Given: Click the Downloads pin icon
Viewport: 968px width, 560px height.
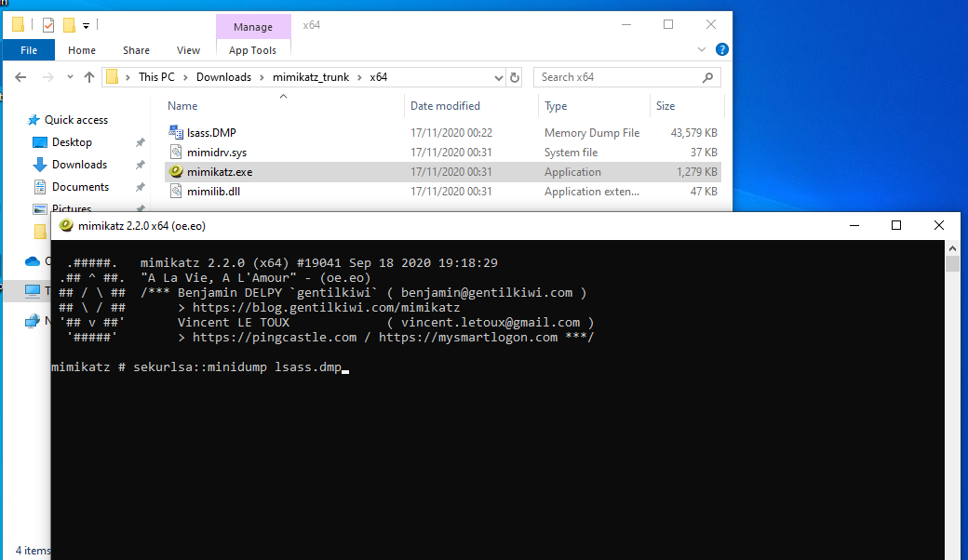Looking at the screenshot, I should tap(141, 165).
